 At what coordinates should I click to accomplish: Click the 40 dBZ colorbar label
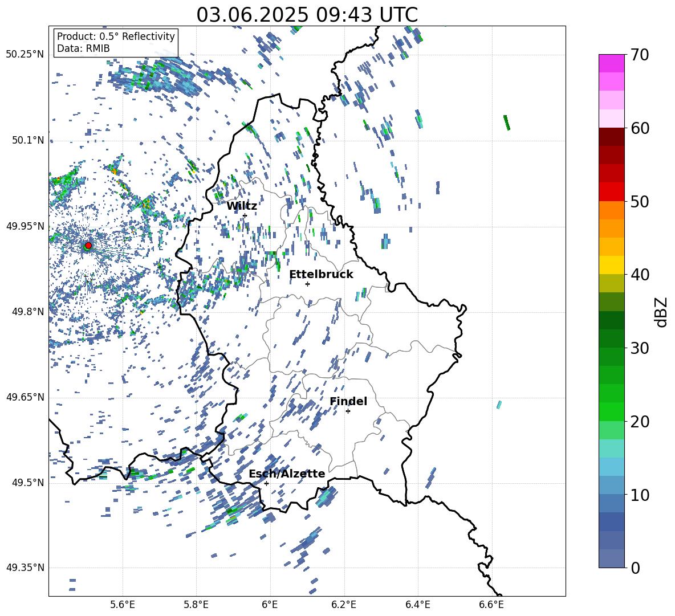click(x=640, y=275)
